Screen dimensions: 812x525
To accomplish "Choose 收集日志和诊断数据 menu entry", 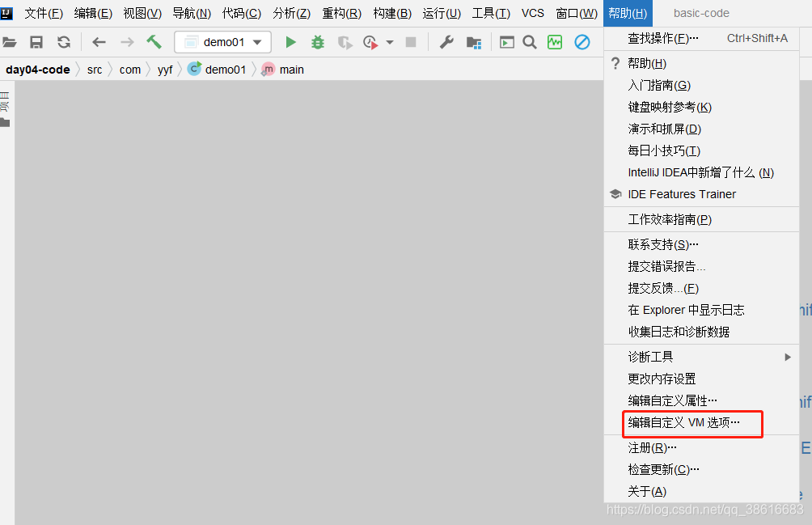I will point(701,332).
